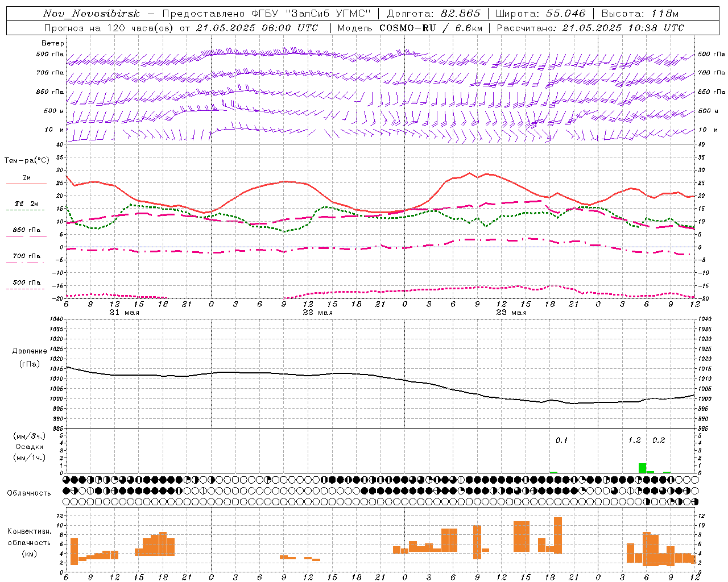Click the solid red line sample under "2м"
The height and width of the screenshot is (582, 728).
coord(26,184)
